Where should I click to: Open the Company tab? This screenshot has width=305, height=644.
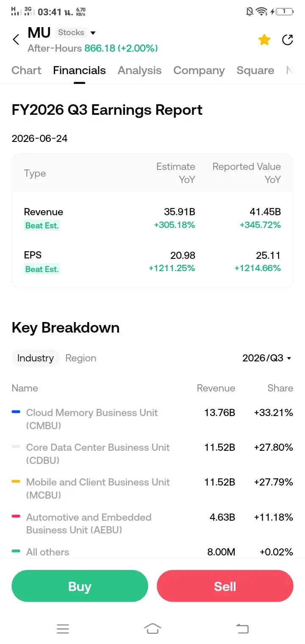click(199, 70)
